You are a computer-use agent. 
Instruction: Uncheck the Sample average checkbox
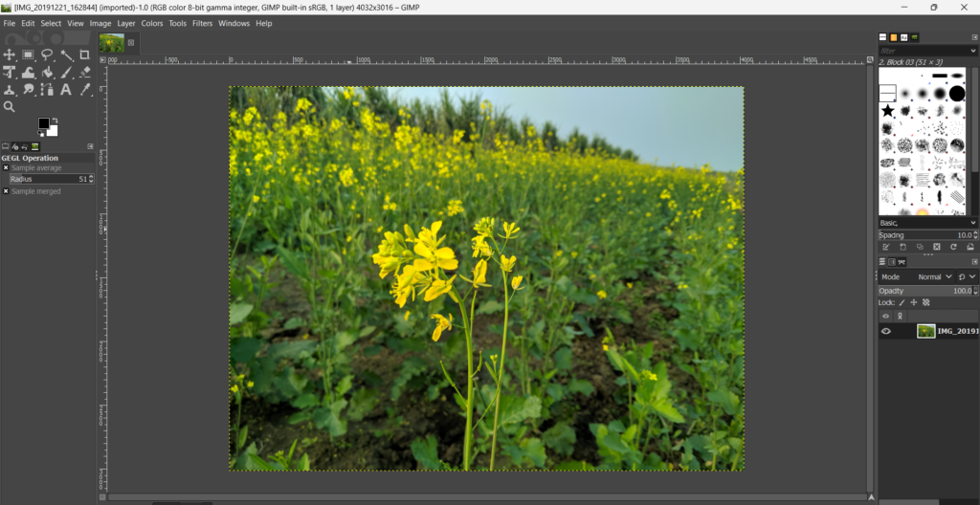click(6, 167)
